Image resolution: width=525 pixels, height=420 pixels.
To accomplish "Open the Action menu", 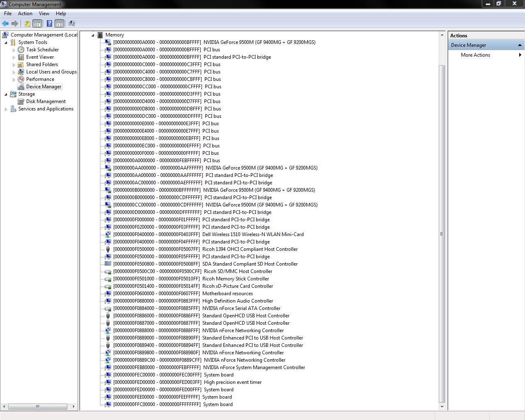I will click(25, 14).
